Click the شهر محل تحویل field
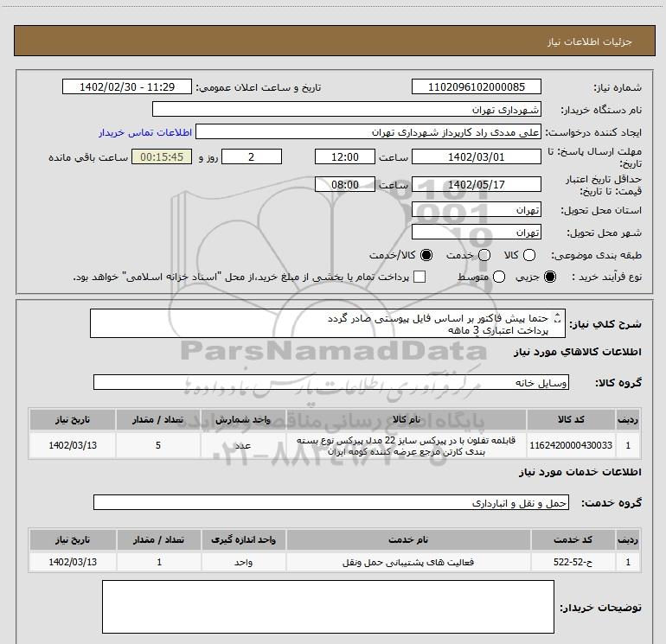The image size is (666, 644). 477,233
